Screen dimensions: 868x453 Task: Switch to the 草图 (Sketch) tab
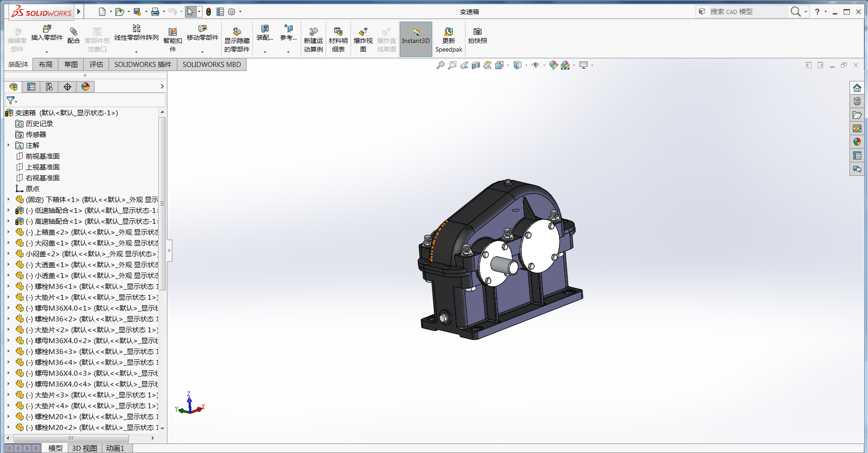pos(71,65)
